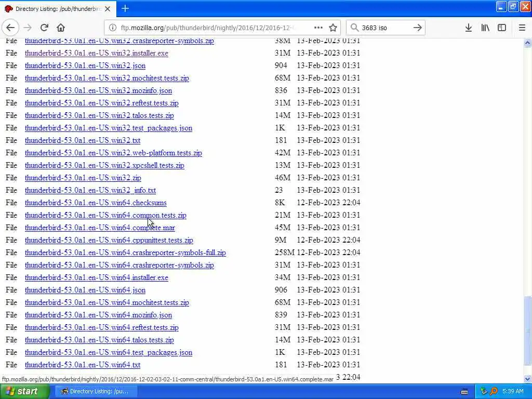Open win32.reftest.tests.zip link
Image resolution: width=532 pixels, height=399 pixels.
pyautogui.click(x=101, y=103)
